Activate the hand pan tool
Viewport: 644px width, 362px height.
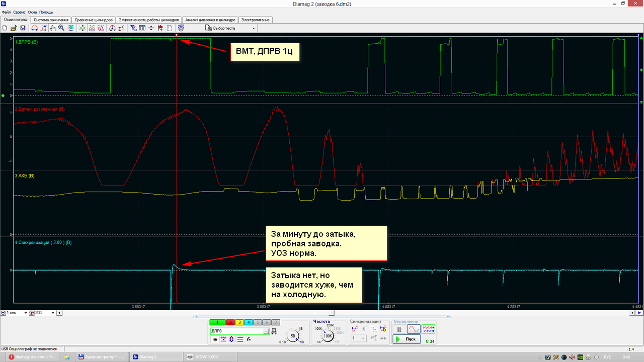(53, 28)
